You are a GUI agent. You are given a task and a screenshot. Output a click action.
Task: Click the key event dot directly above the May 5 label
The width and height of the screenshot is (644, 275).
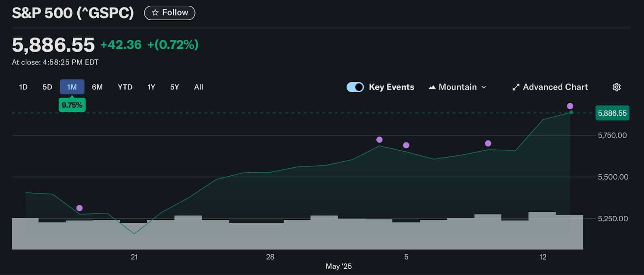(x=406, y=145)
